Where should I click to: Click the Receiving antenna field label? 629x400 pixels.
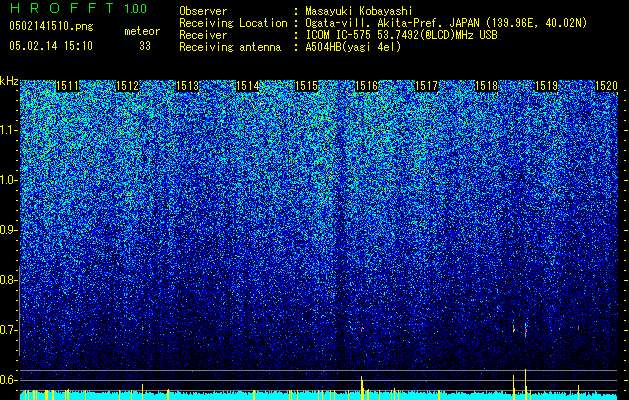230,47
